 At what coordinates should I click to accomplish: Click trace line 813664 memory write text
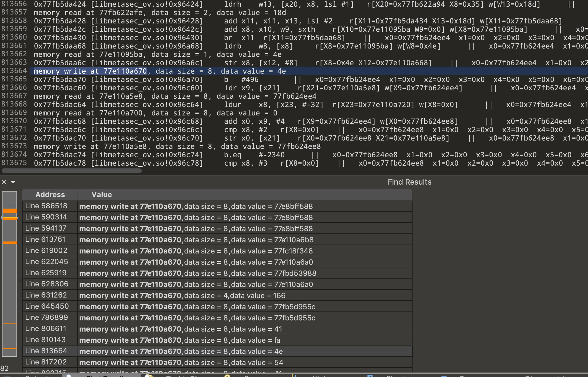[90, 71]
